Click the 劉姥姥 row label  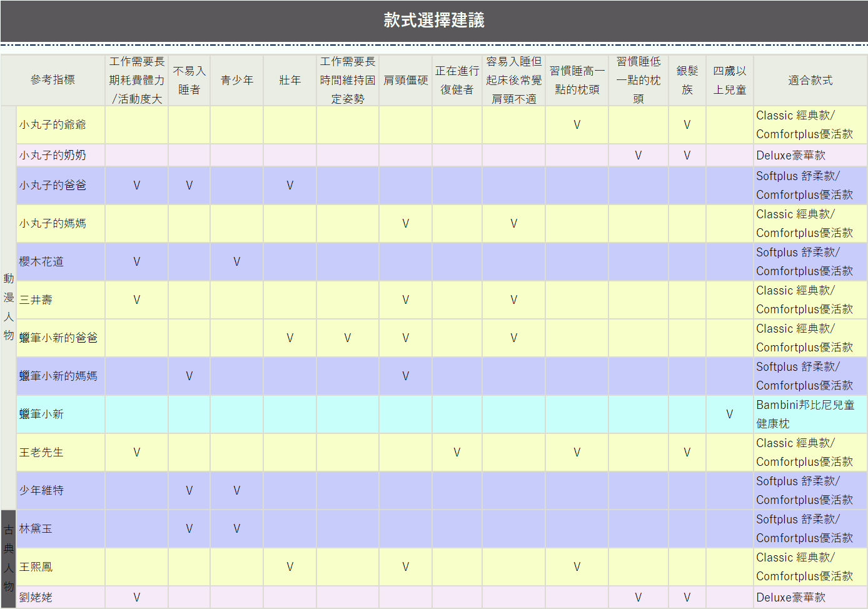tap(61, 597)
